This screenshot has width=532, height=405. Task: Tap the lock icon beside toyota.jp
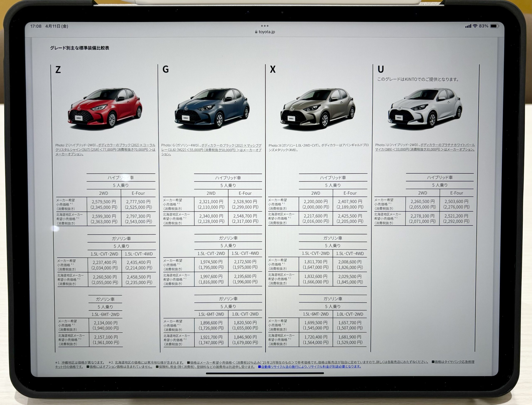click(256, 32)
